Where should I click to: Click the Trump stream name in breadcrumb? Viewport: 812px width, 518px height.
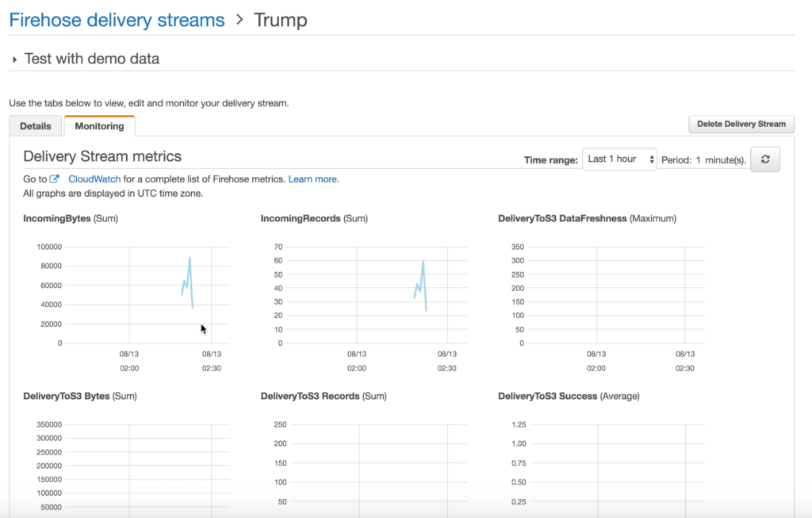pyautogui.click(x=280, y=21)
